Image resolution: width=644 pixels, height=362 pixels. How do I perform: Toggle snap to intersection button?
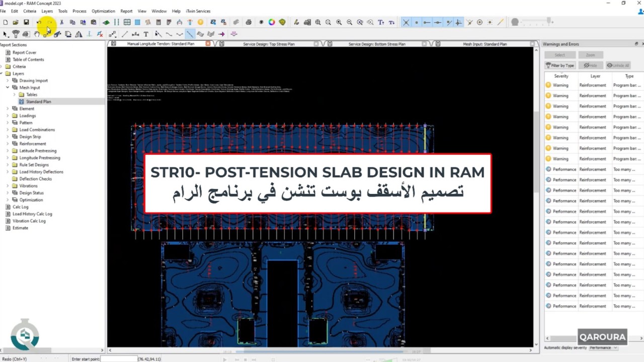click(406, 22)
